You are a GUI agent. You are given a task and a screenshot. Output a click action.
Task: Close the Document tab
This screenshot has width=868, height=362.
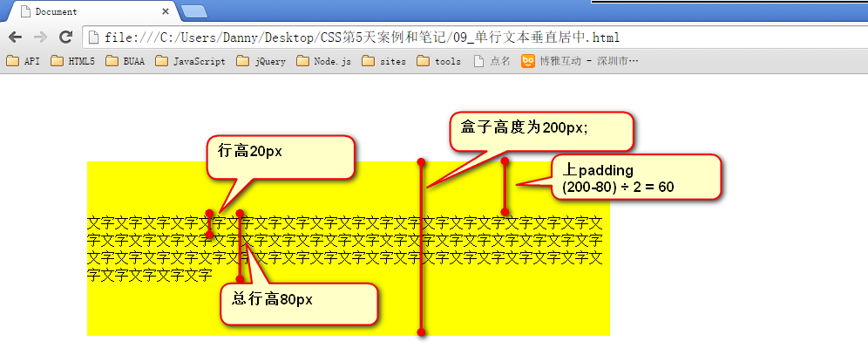tap(166, 11)
